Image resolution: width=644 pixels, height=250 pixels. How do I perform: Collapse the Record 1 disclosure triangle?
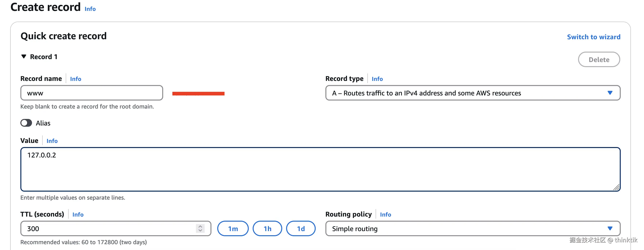[24, 57]
